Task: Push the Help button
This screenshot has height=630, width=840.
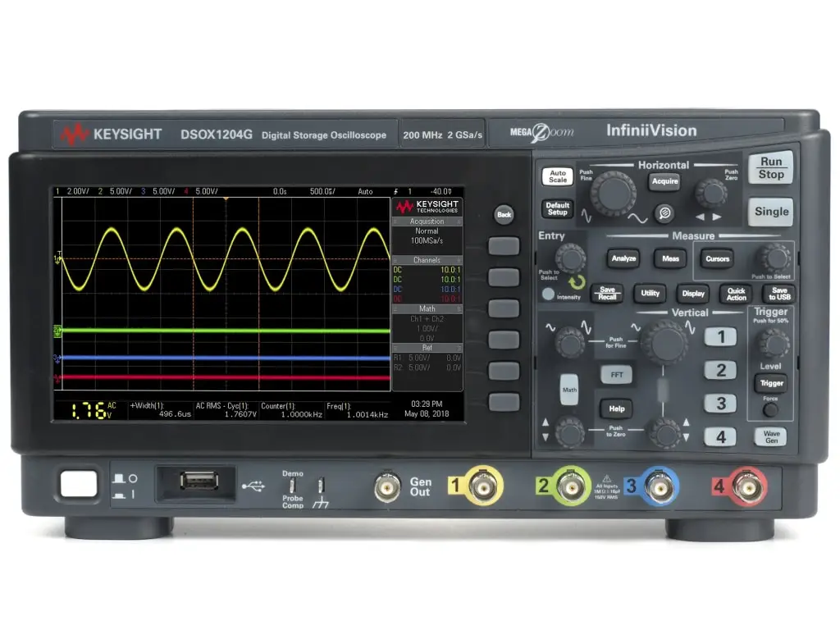Action: click(617, 409)
